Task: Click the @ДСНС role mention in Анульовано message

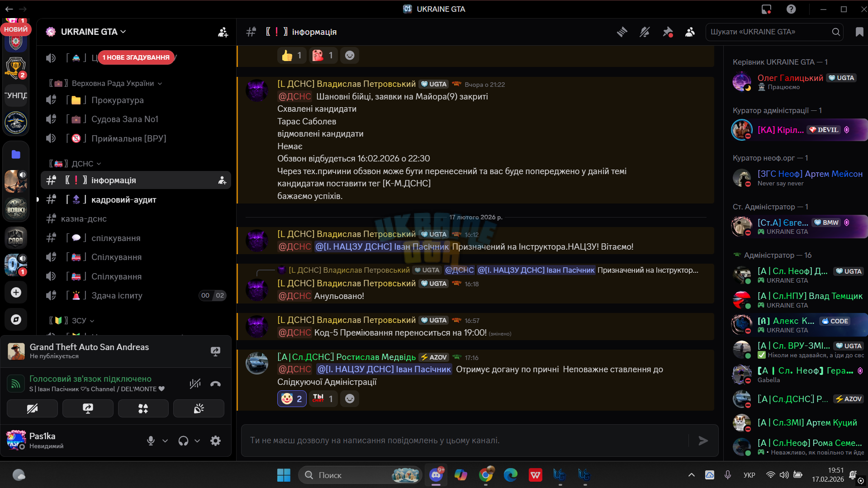Action: point(294,296)
